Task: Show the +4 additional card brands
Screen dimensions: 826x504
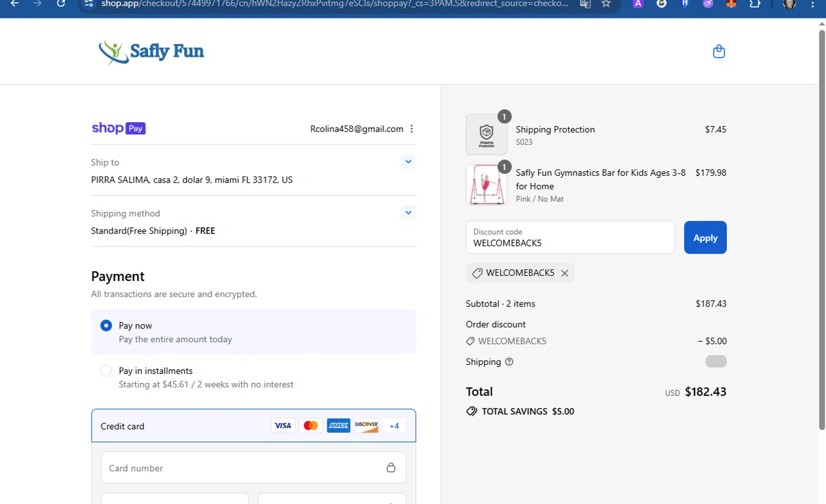Action: coord(394,426)
